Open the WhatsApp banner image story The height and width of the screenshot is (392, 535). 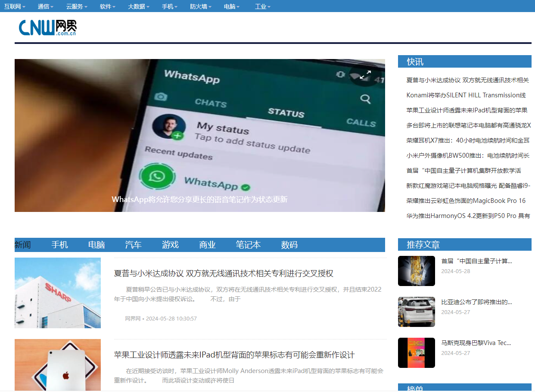tap(200, 135)
